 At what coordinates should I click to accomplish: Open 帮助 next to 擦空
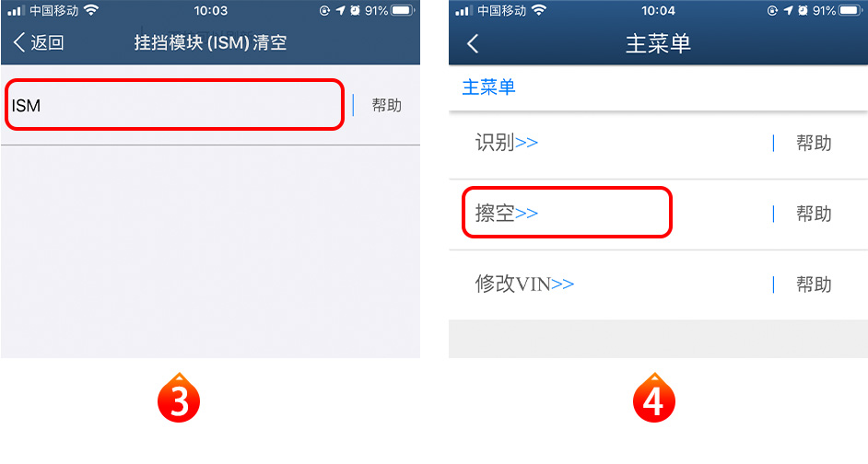814,214
